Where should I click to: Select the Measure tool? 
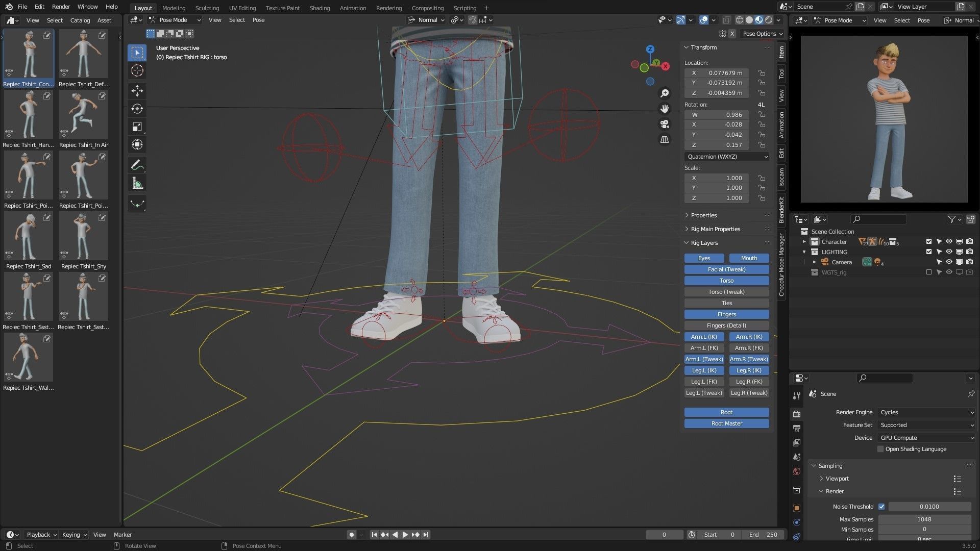[137, 183]
